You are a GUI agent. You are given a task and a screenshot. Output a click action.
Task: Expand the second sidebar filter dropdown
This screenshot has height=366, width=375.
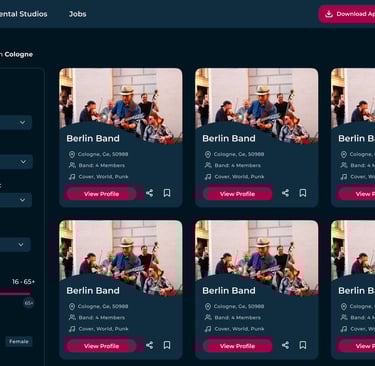pyautogui.click(x=16, y=162)
